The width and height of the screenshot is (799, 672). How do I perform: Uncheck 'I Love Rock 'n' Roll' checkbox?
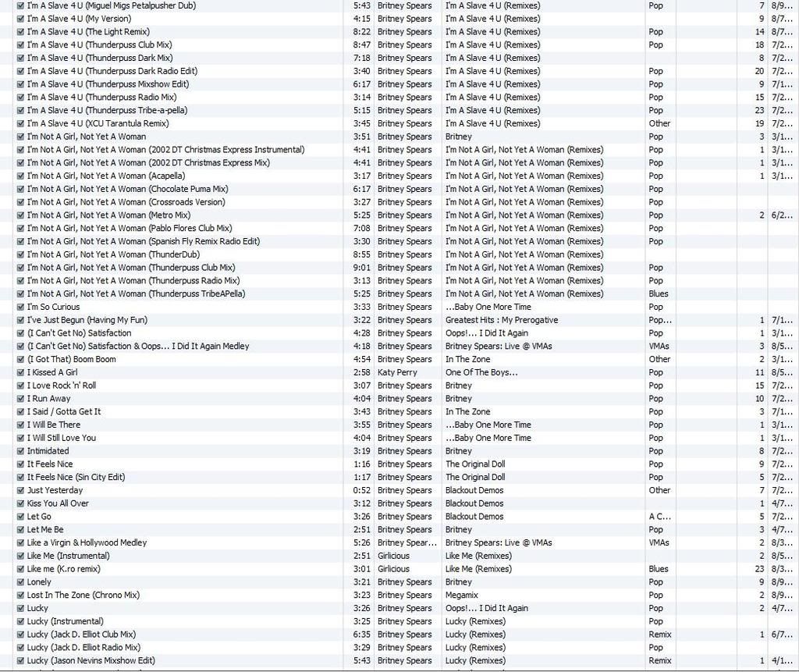pyautogui.click(x=20, y=386)
